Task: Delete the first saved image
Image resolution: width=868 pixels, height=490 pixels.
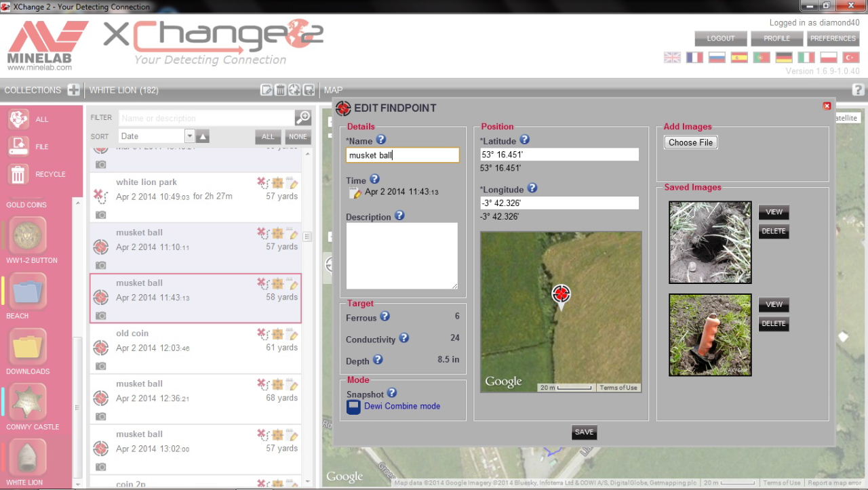Action: (x=774, y=231)
